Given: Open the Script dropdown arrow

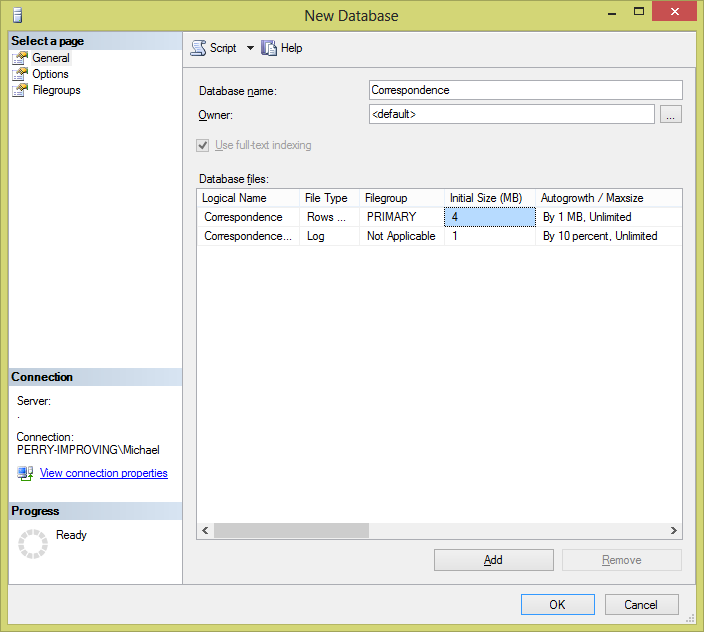Looking at the screenshot, I should [x=250, y=48].
